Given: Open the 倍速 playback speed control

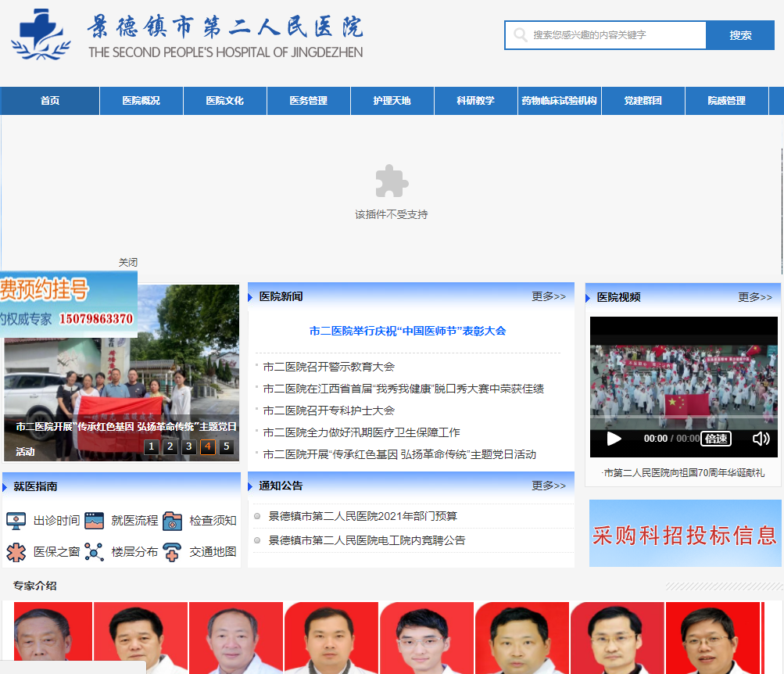Looking at the screenshot, I should pyautogui.click(x=716, y=439).
